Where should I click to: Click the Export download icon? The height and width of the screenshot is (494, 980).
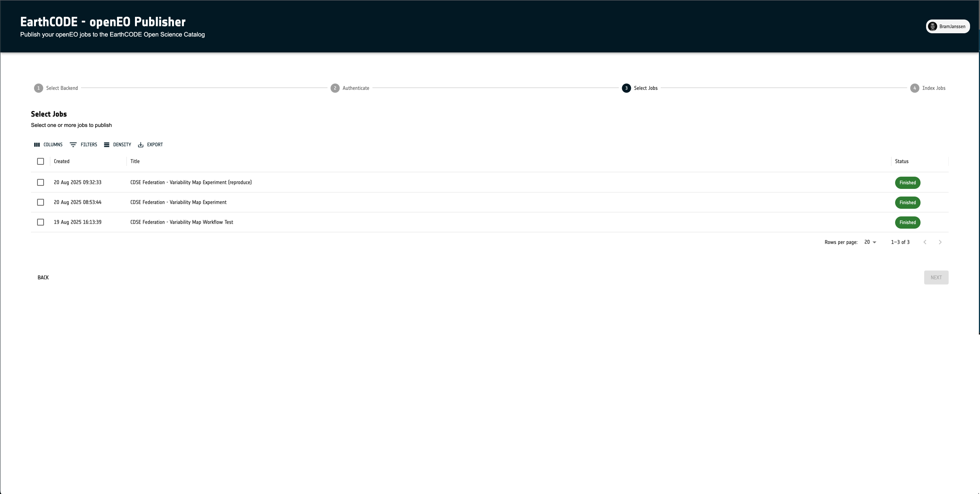pos(140,145)
